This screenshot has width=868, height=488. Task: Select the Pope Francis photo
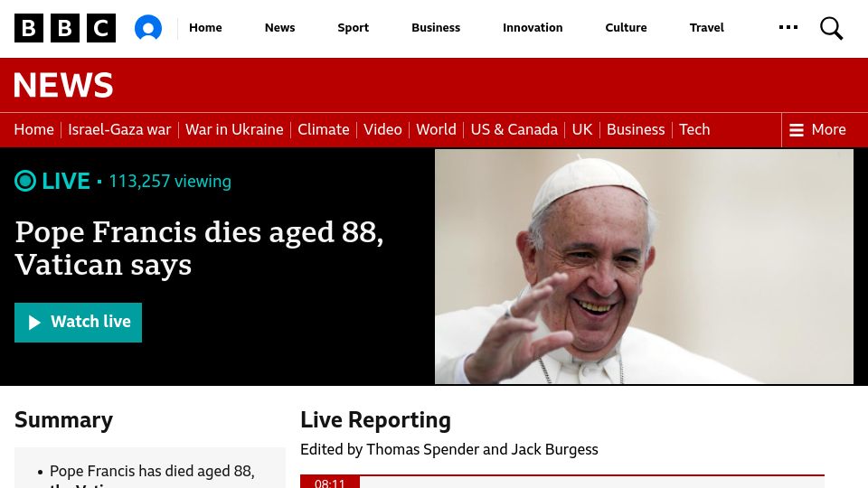click(x=644, y=267)
